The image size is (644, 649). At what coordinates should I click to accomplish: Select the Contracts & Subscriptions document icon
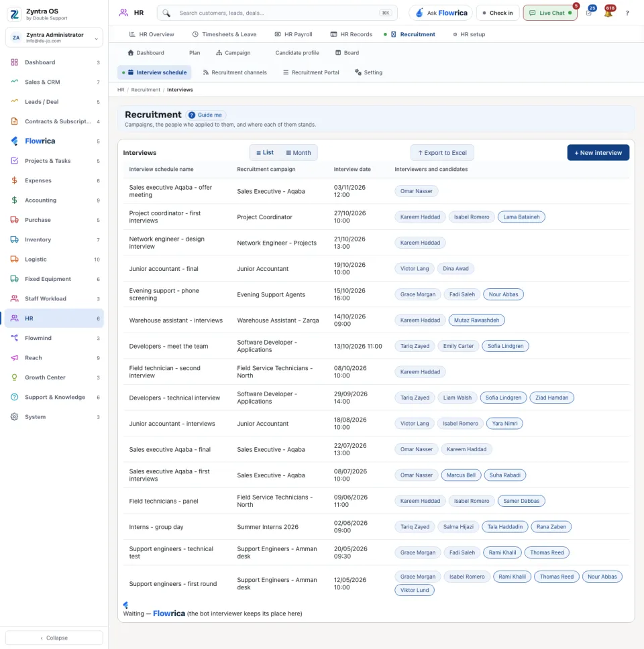pos(15,121)
